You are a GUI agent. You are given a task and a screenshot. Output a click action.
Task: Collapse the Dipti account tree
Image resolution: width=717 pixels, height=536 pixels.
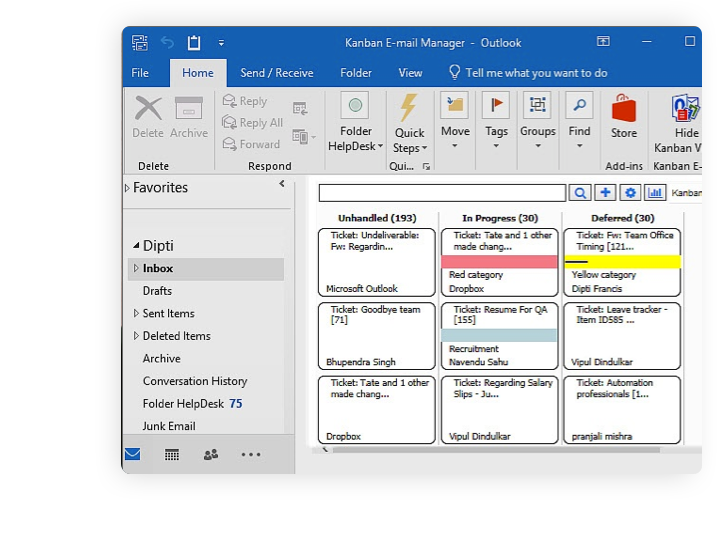tap(136, 246)
